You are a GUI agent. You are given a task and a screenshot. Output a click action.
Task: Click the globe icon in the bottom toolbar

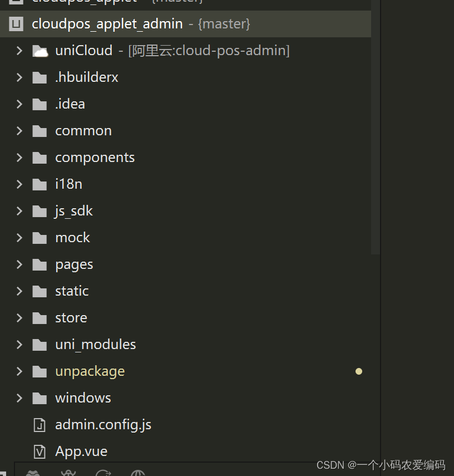[138, 473]
